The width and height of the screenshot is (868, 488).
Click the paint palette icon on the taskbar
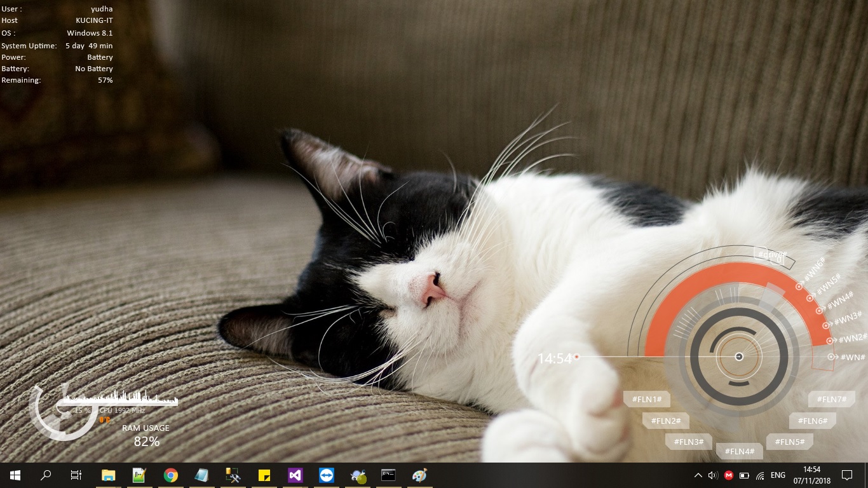(419, 475)
